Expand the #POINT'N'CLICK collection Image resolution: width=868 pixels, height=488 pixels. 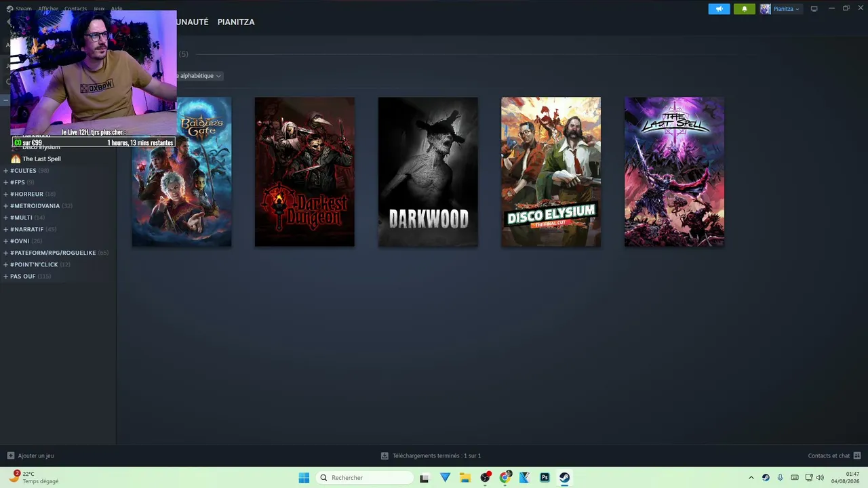pos(5,264)
